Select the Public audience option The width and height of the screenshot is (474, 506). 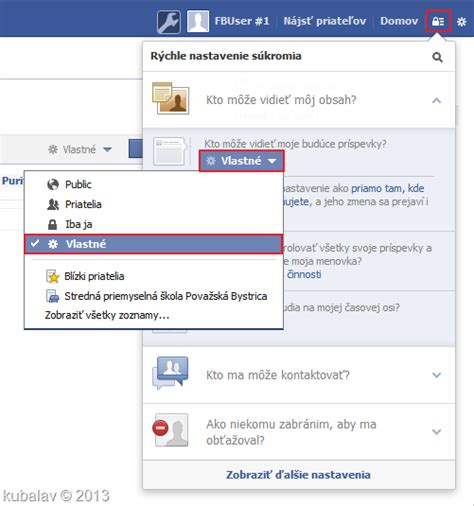tap(154, 184)
